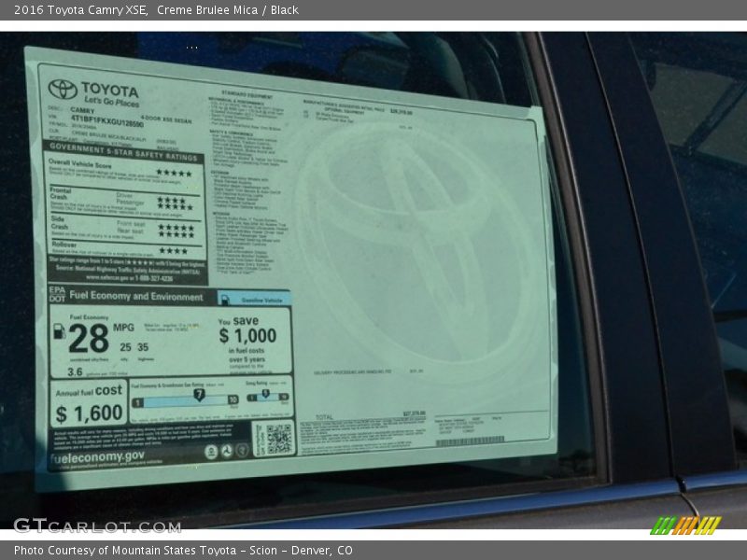The height and width of the screenshot is (560, 747).
Task: Click the smog rating scale marker
Action: [266, 394]
